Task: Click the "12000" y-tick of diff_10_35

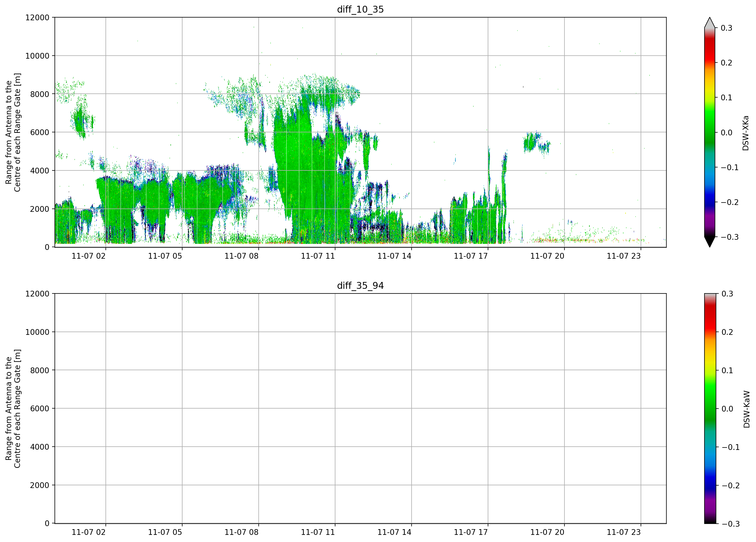Action: pyautogui.click(x=37, y=17)
